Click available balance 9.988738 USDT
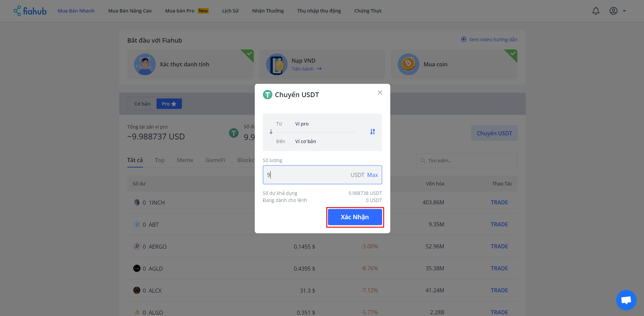Viewport: 644px width, 316px height. pyautogui.click(x=365, y=193)
